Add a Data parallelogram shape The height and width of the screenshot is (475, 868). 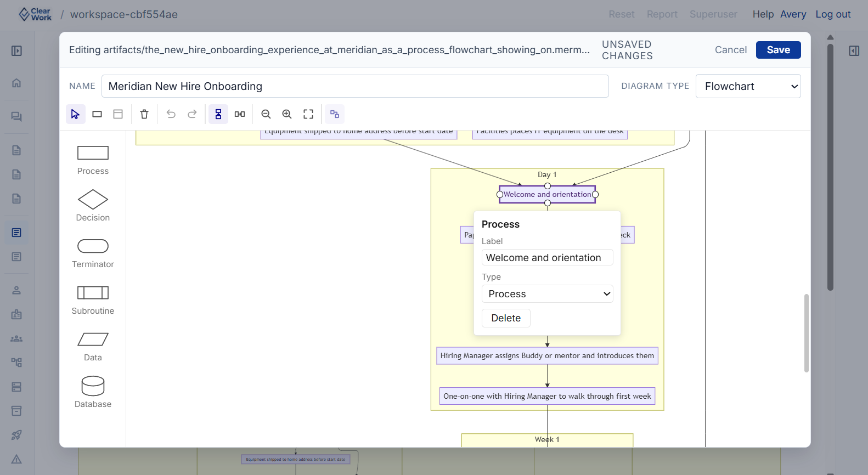tap(93, 346)
